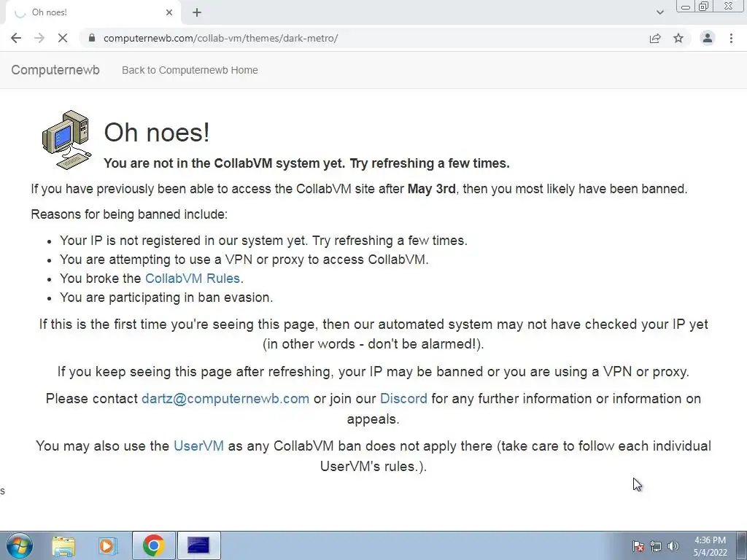Open the CollabVM Rules link
This screenshot has height=560, width=747.
pyautogui.click(x=193, y=278)
